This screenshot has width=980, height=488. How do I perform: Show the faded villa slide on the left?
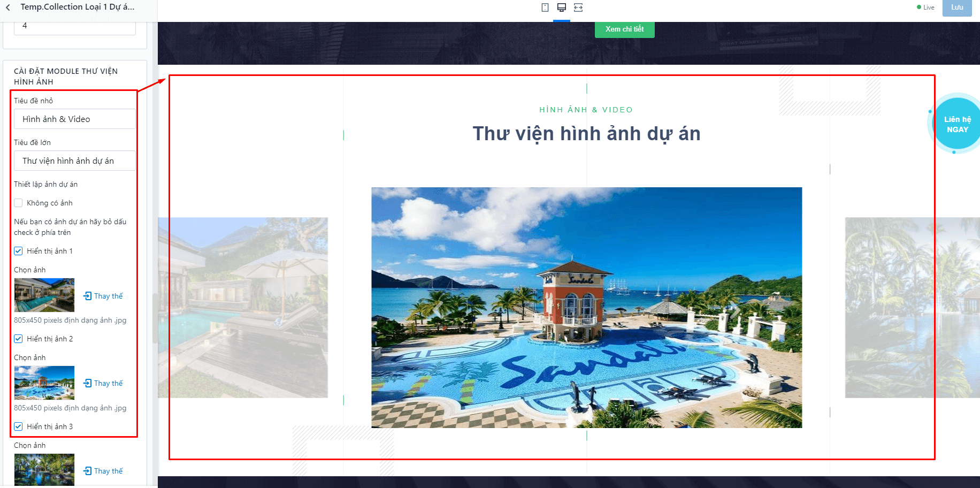(243, 308)
